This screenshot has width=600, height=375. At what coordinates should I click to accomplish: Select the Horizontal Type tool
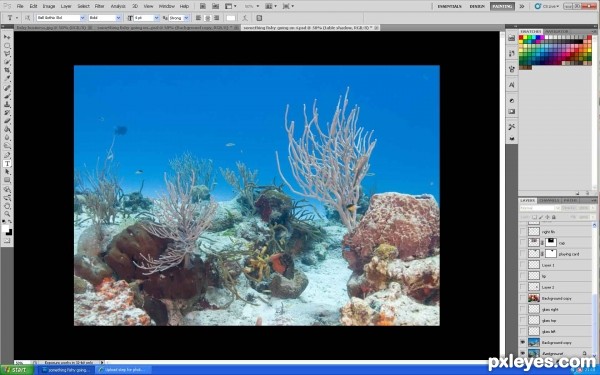point(7,164)
